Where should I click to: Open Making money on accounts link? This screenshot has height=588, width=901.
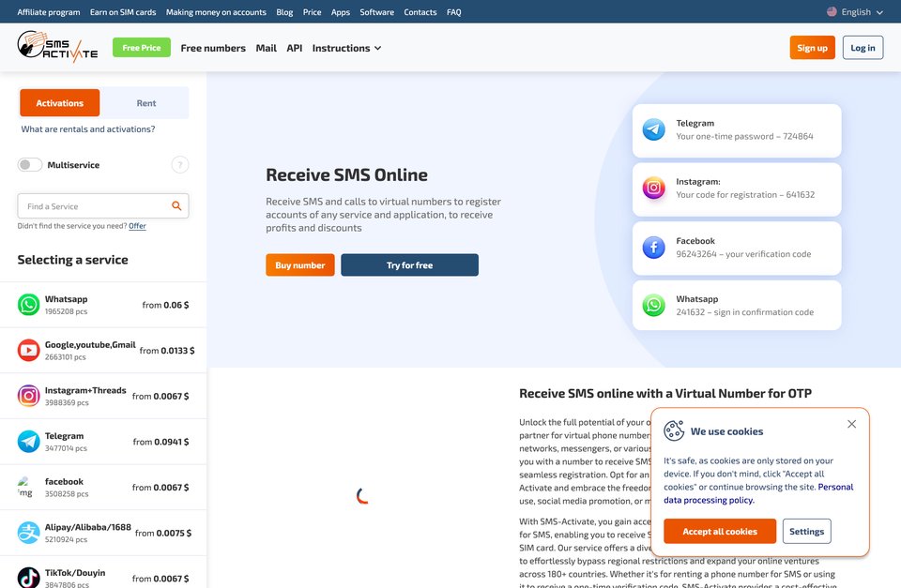coord(216,12)
